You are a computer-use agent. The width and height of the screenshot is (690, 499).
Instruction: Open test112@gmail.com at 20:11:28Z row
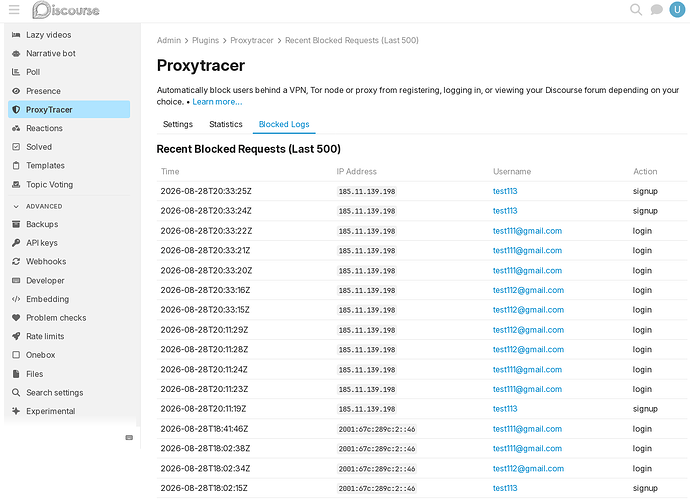point(528,350)
